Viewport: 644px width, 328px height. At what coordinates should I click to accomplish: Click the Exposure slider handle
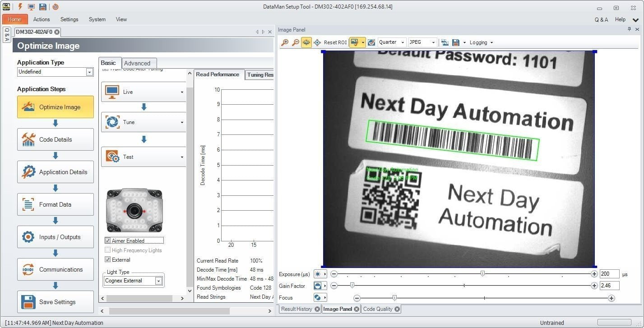482,273
